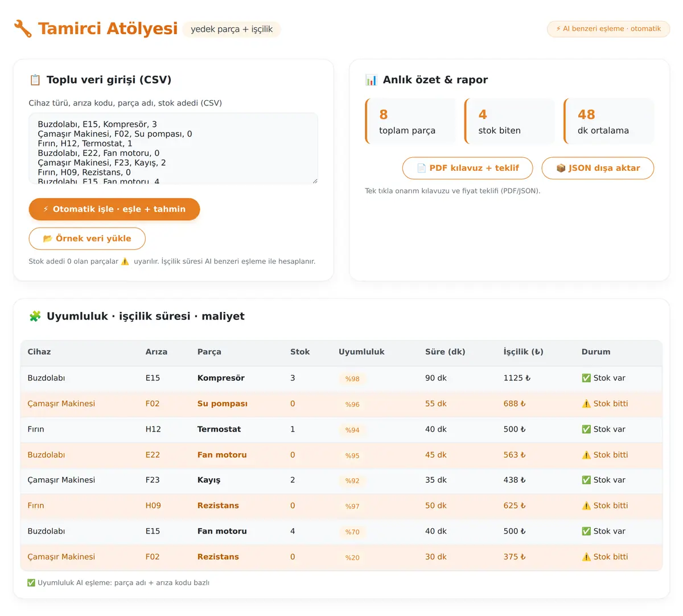Viewport: 683px width, 616px height.
Task: Click the warning icon in the stock hint text
Action: [x=125, y=261]
